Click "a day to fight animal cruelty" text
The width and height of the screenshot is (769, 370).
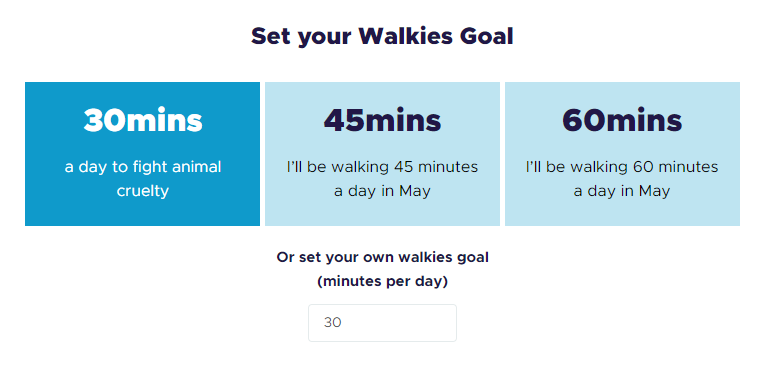143,179
